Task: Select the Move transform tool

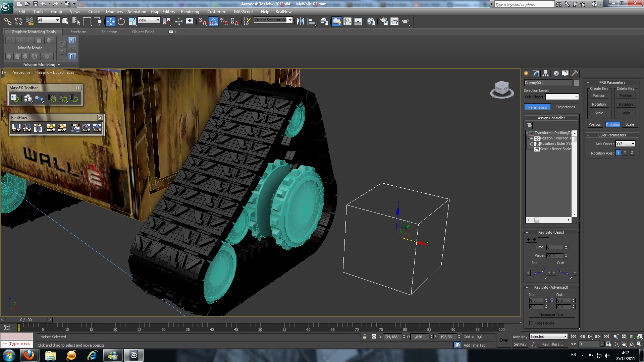Action: [110, 21]
